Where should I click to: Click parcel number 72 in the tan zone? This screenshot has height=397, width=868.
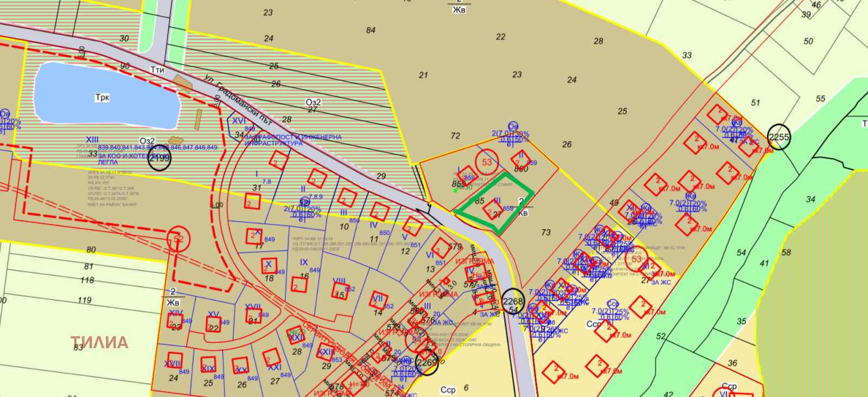(x=455, y=136)
